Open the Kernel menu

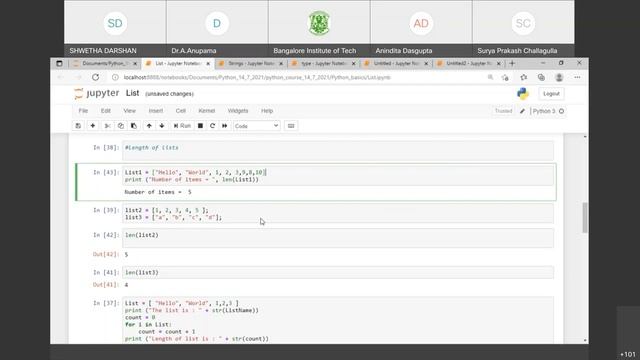tap(207, 111)
